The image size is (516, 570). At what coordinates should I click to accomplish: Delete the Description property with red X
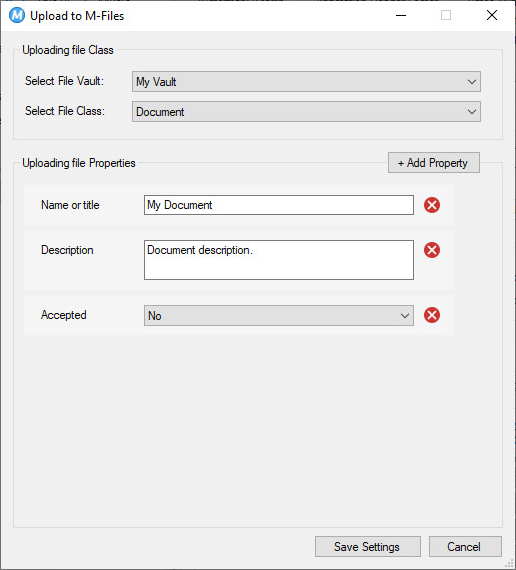coord(432,250)
